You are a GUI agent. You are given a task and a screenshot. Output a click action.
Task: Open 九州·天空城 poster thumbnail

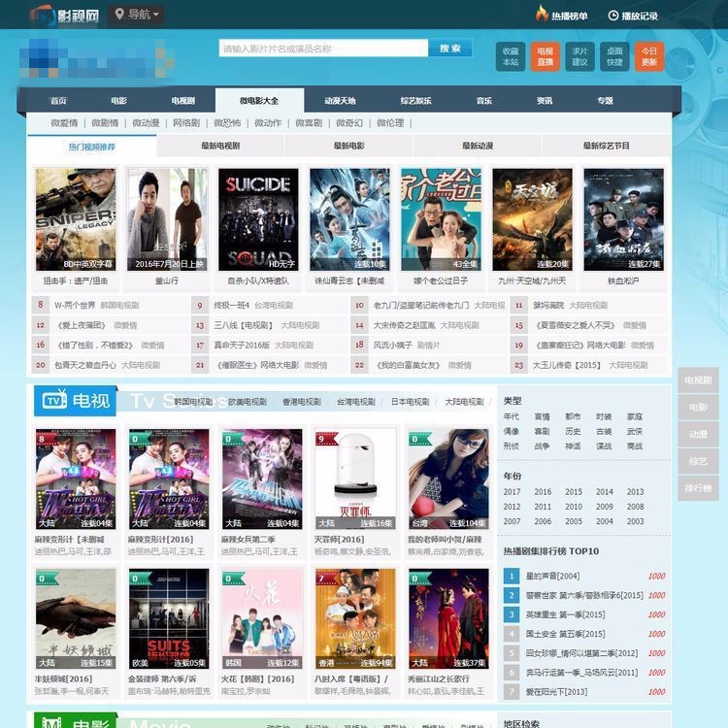533,219
